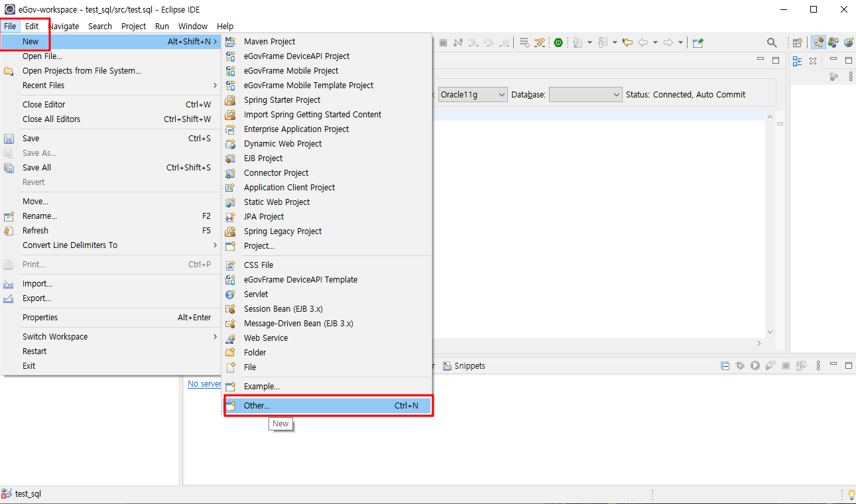Toggle the web-brush perspective icon in top-right corner
Viewport: 856px width, 504px height.
(x=849, y=42)
